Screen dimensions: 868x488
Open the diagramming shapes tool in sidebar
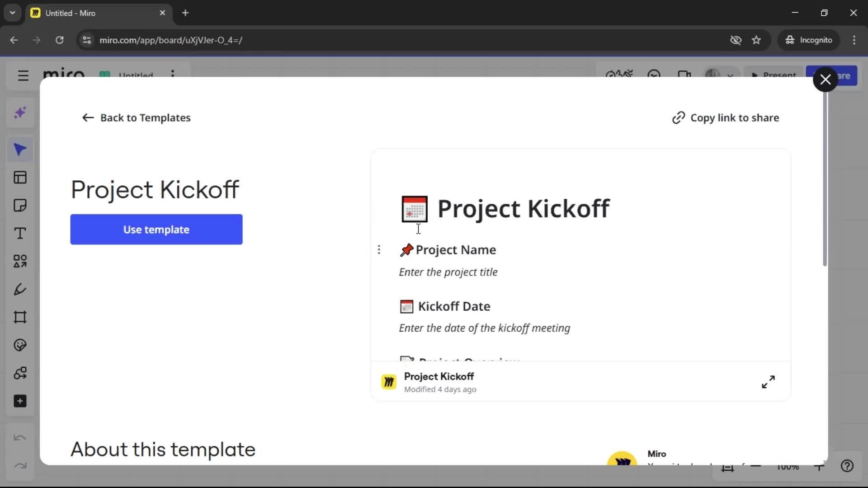(x=20, y=373)
